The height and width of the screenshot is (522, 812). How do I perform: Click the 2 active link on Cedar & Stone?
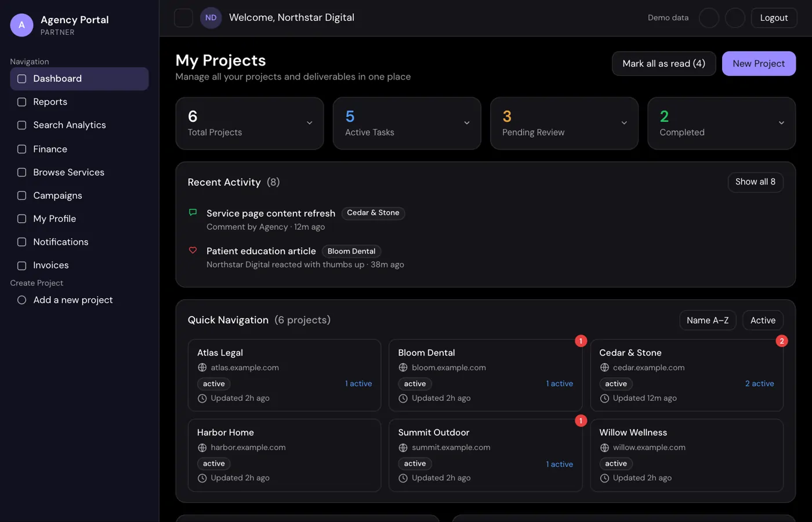click(760, 384)
